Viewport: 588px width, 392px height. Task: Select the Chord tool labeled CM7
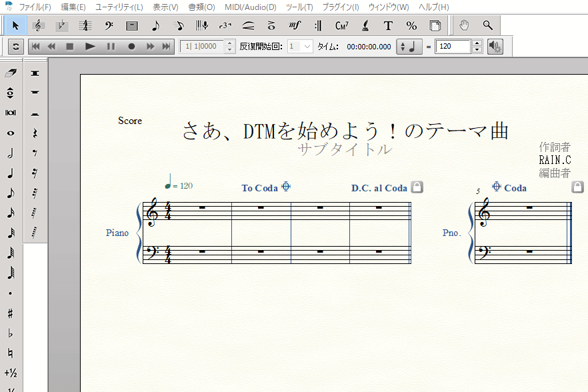click(341, 25)
